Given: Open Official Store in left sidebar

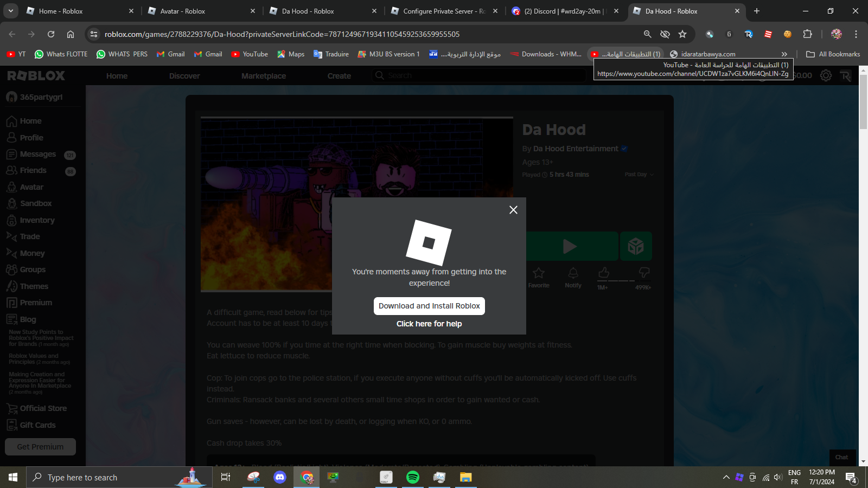Looking at the screenshot, I should (37, 408).
